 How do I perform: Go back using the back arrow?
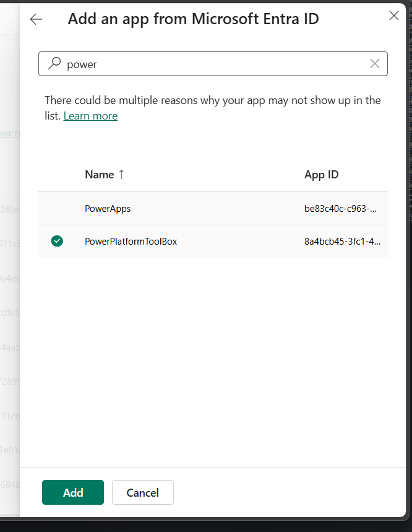(x=36, y=19)
